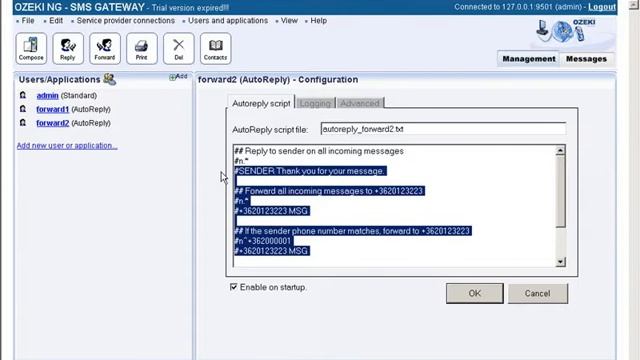Viewport: 640px width, 360px height.
Task: Click the script text area scrollbar thumb
Action: [x=560, y=191]
